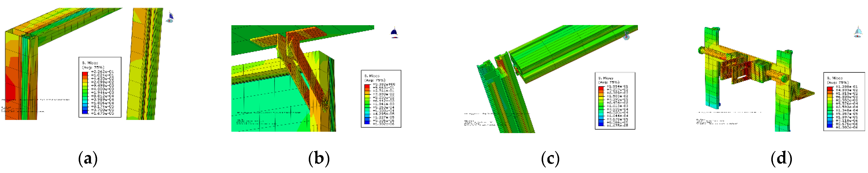The image size is (868, 173).
Task: Click the view orientation triad in panel (d)
Action: 858,32
